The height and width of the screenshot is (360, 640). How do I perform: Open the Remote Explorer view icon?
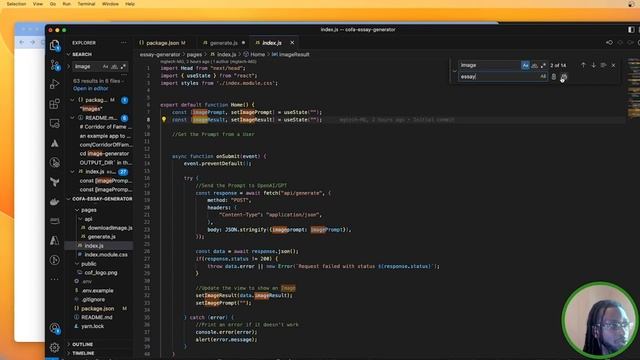pyautogui.click(x=54, y=123)
